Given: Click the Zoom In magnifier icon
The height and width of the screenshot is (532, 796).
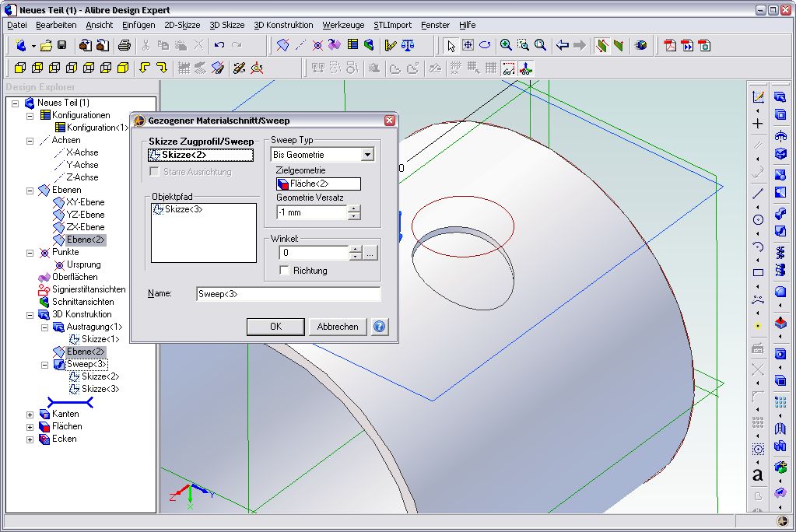Looking at the screenshot, I should (x=506, y=45).
